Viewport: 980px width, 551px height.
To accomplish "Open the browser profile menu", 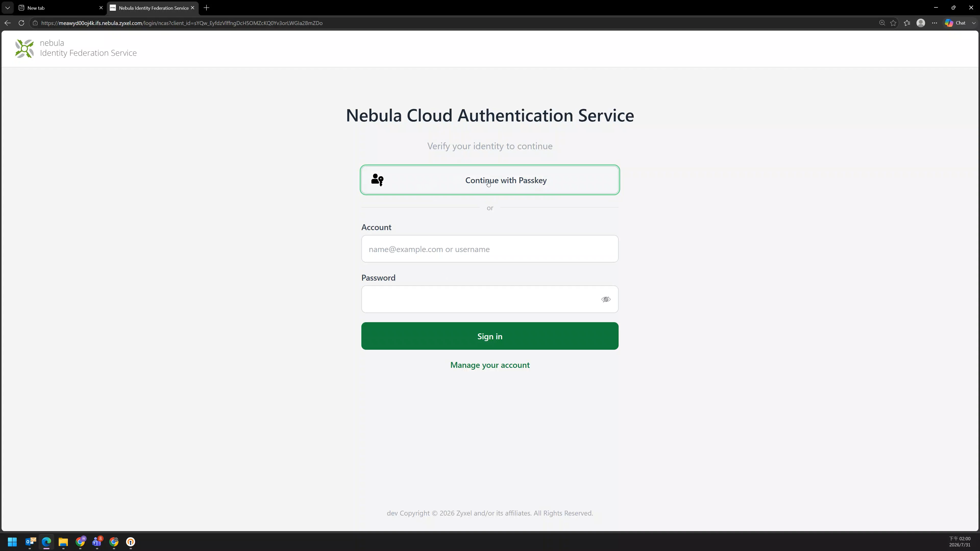I will [921, 23].
